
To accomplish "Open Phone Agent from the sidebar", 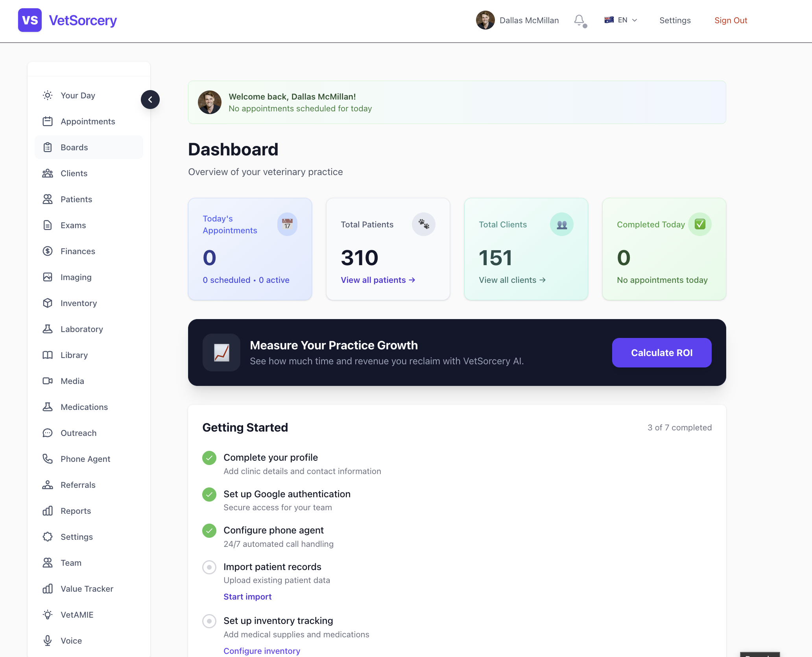I will (x=85, y=459).
